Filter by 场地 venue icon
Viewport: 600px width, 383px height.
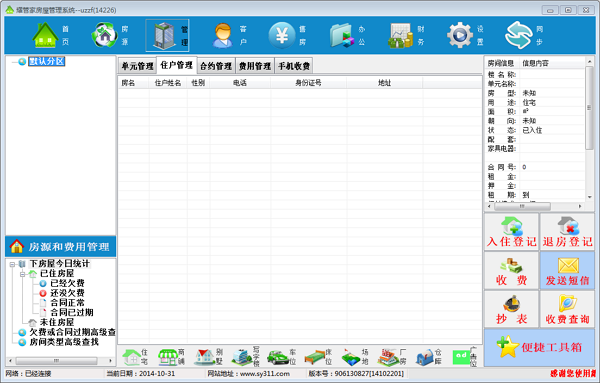(355, 357)
